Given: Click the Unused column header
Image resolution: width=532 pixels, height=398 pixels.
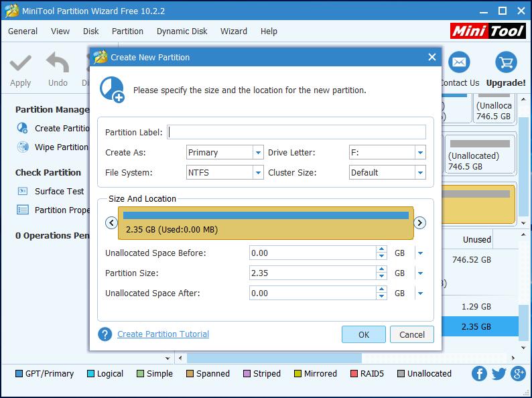Looking at the screenshot, I should tap(476, 240).
